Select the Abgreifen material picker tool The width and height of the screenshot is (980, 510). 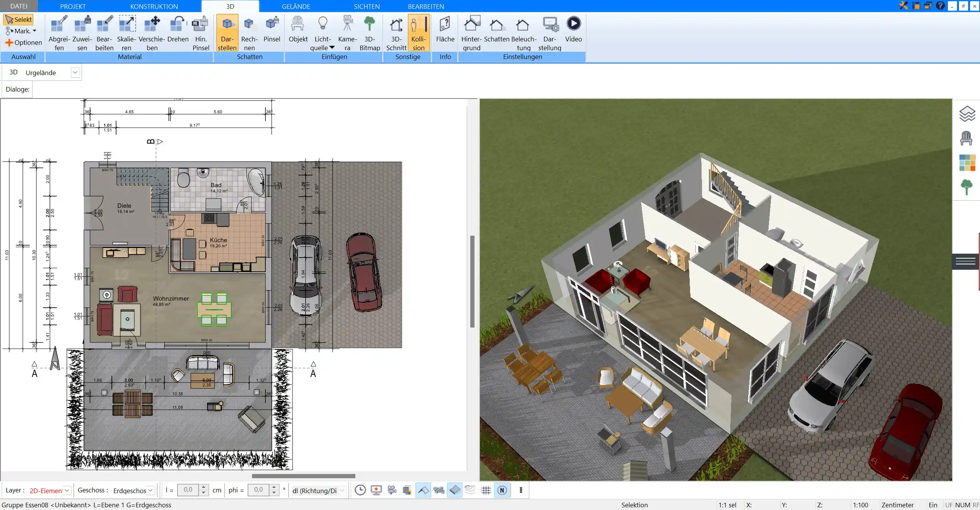point(59,33)
